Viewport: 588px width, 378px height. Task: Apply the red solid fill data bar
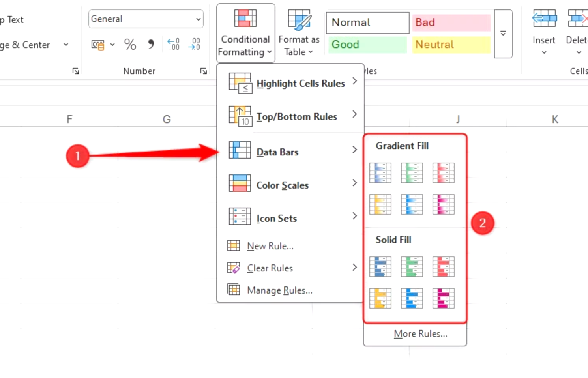pos(443,267)
